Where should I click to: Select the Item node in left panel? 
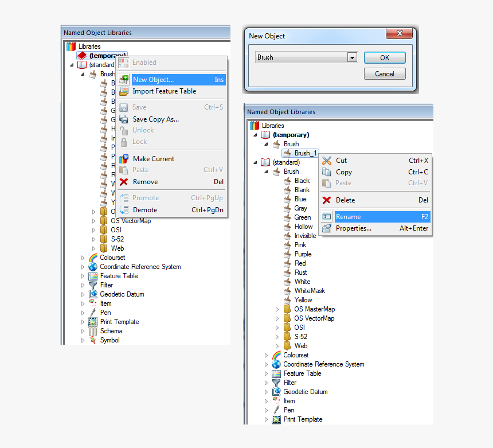point(105,303)
